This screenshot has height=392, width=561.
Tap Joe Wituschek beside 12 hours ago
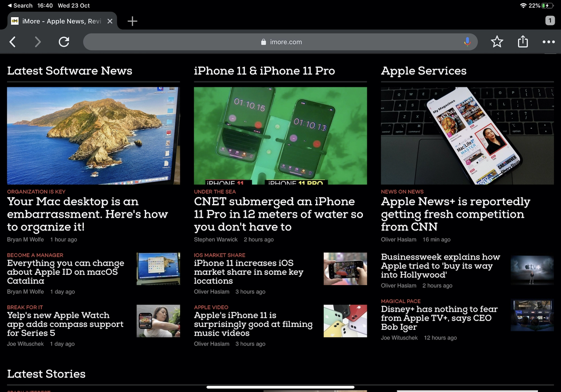click(x=399, y=338)
